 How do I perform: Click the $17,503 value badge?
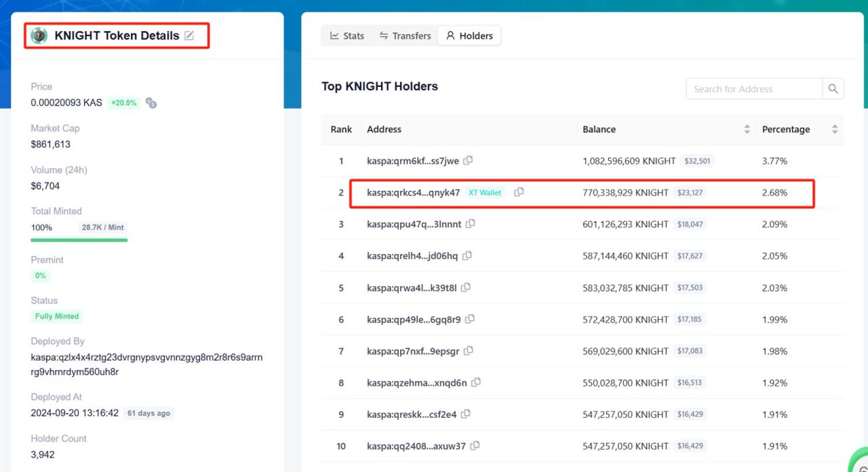point(690,287)
